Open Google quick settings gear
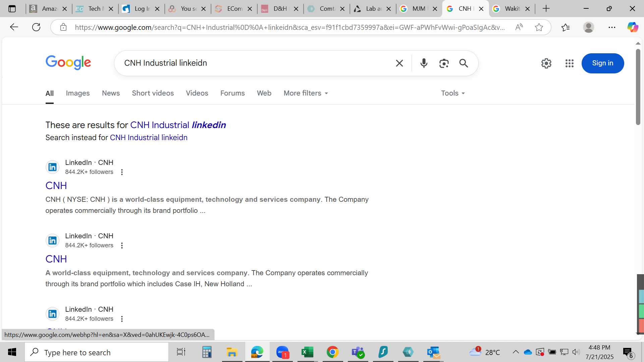 click(546, 63)
